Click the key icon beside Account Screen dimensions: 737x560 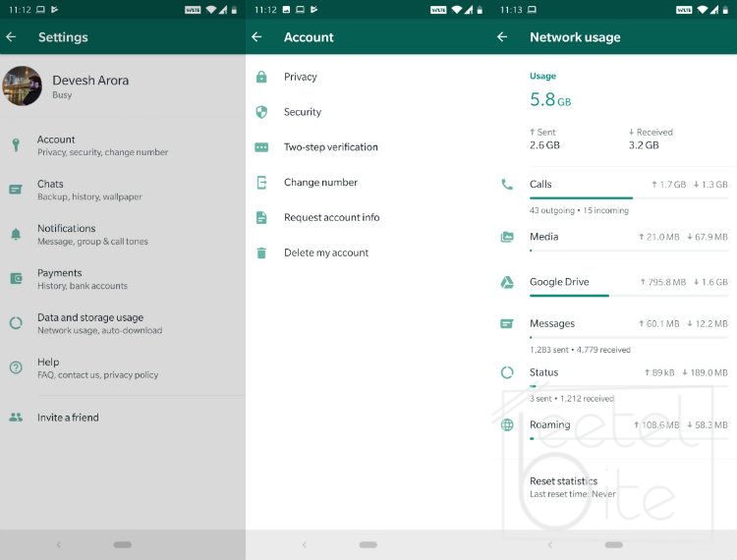coord(16,145)
